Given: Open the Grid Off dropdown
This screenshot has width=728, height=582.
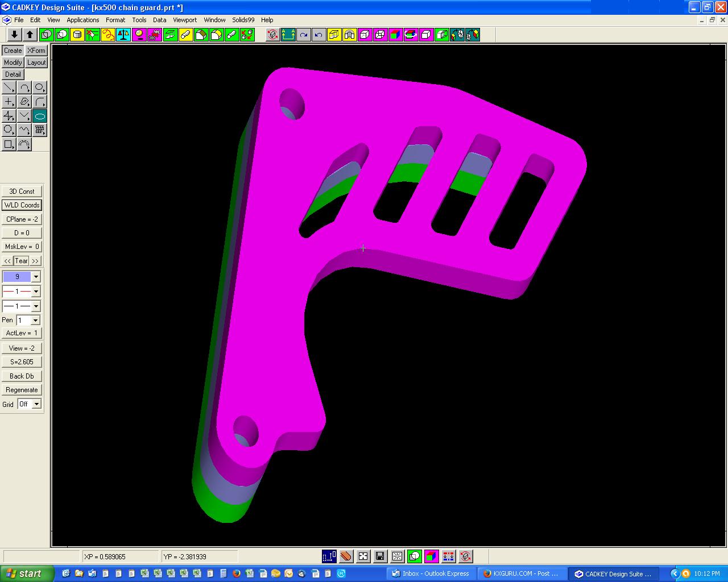Looking at the screenshot, I should click(36, 404).
